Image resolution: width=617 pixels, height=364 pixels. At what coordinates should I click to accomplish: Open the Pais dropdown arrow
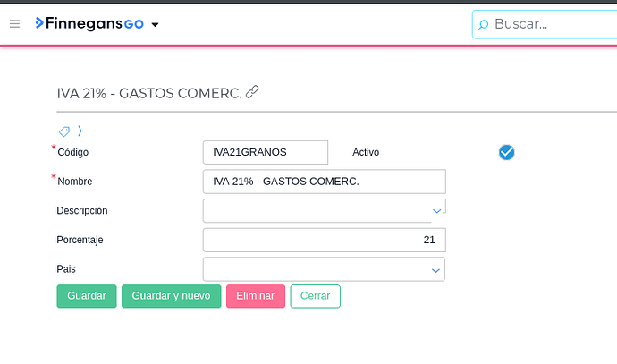click(x=435, y=269)
